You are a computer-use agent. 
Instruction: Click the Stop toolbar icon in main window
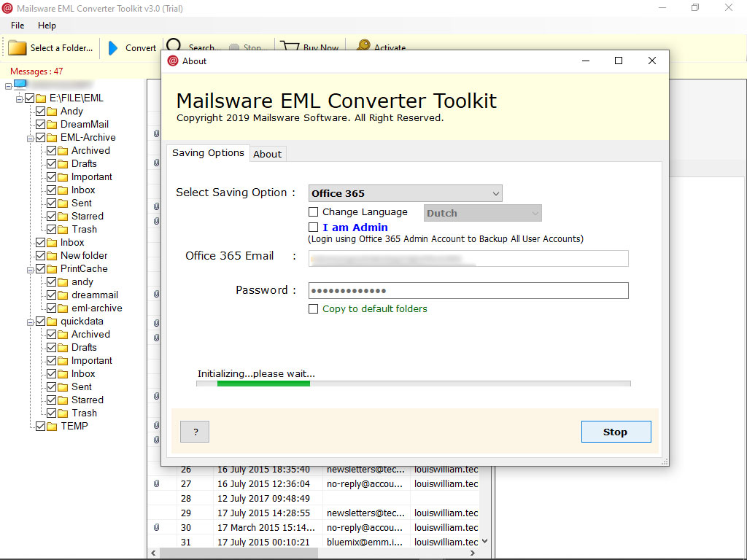[234, 47]
